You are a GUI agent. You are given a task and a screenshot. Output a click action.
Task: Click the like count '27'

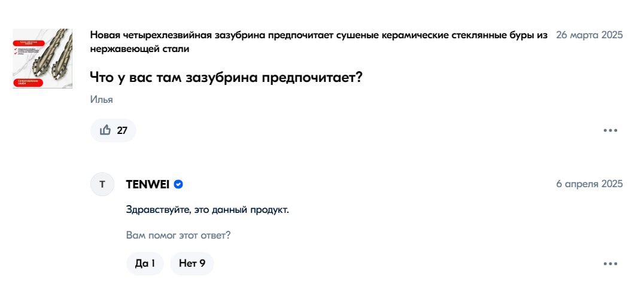point(122,130)
